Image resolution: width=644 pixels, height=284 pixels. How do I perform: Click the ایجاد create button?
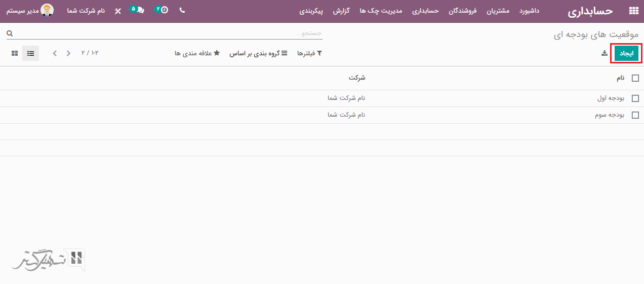[626, 53]
